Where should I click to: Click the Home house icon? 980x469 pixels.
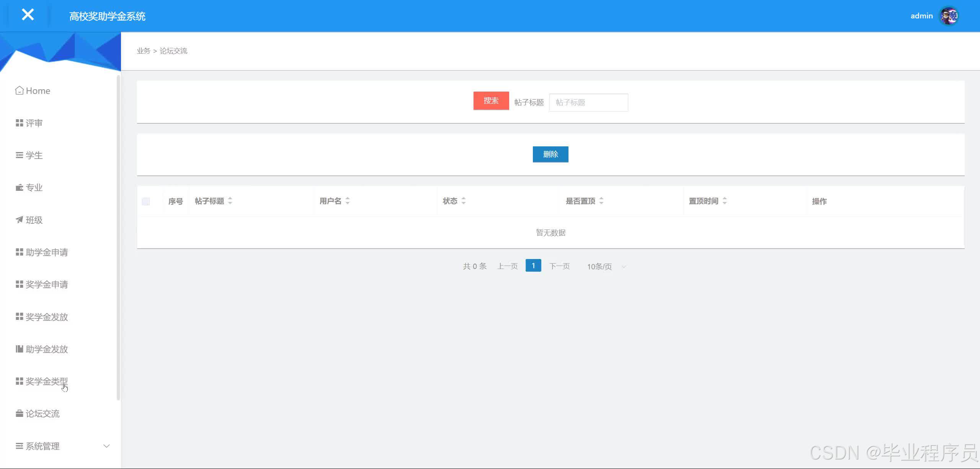click(19, 90)
